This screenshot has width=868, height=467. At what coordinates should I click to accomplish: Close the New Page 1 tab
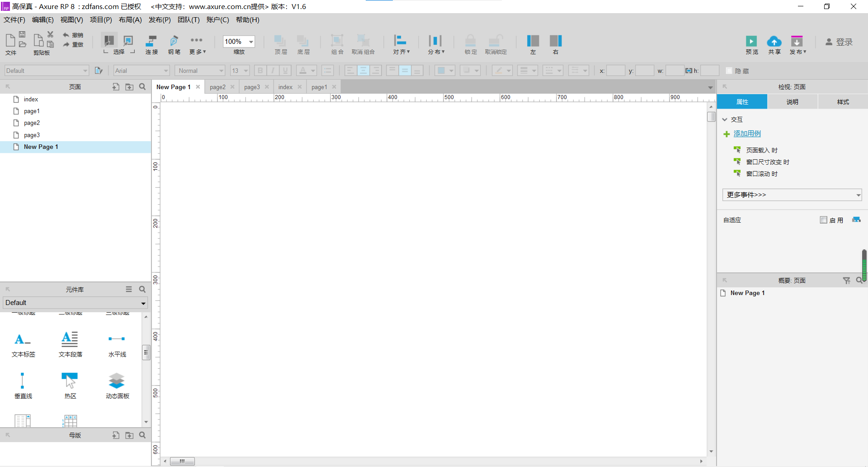coord(198,87)
